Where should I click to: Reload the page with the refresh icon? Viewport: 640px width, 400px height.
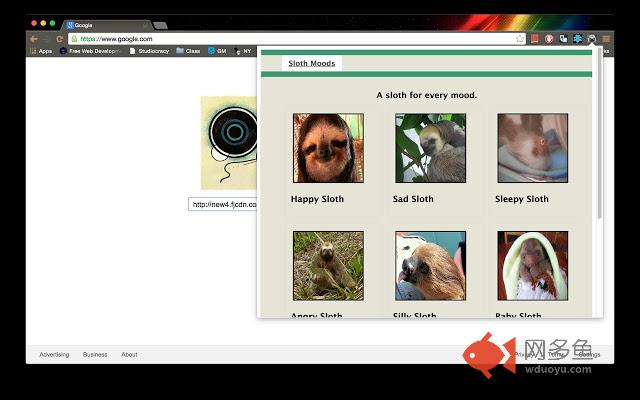[x=60, y=39]
